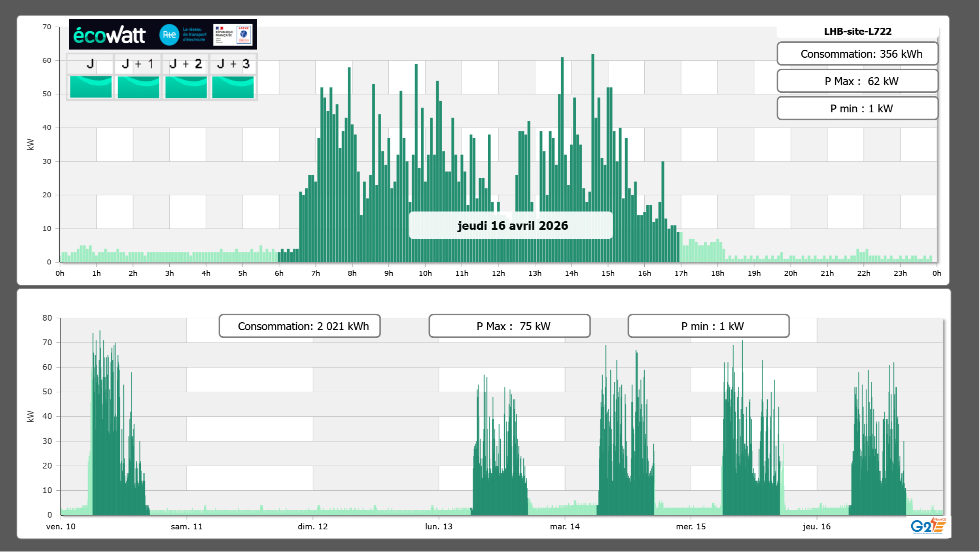The width and height of the screenshot is (980, 552).
Task: Click the Consommation: 356 kWh box
Action: click(x=857, y=54)
